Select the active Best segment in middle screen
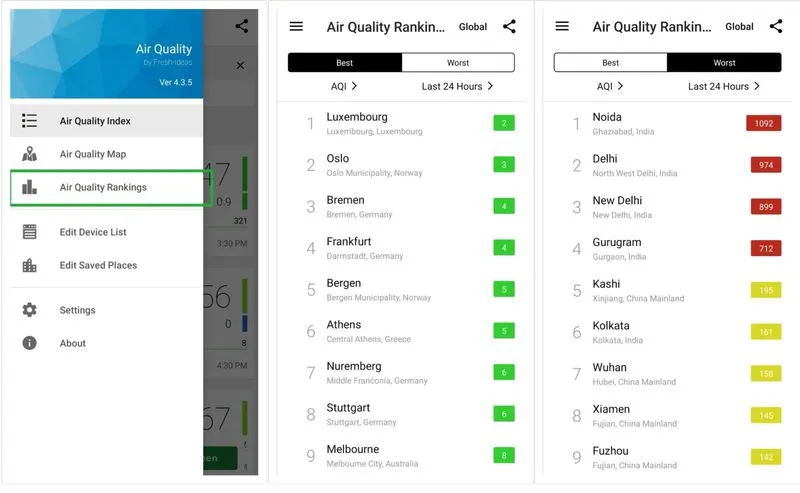 [x=344, y=63]
